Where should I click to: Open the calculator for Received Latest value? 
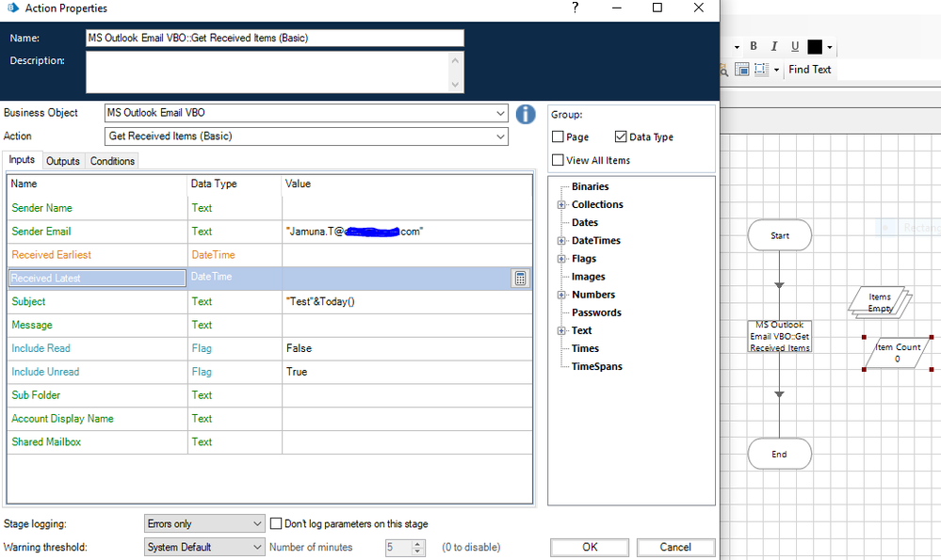(520, 278)
